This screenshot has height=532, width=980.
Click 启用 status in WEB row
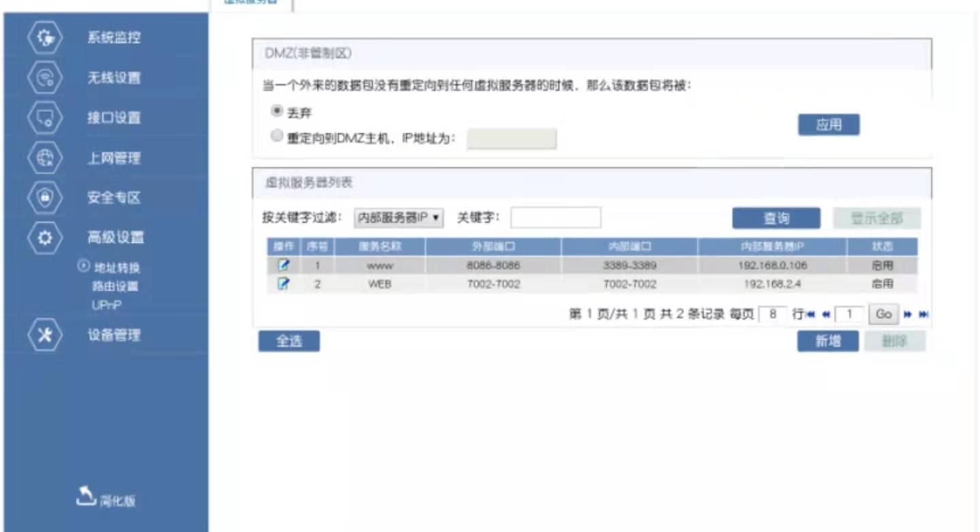883,284
